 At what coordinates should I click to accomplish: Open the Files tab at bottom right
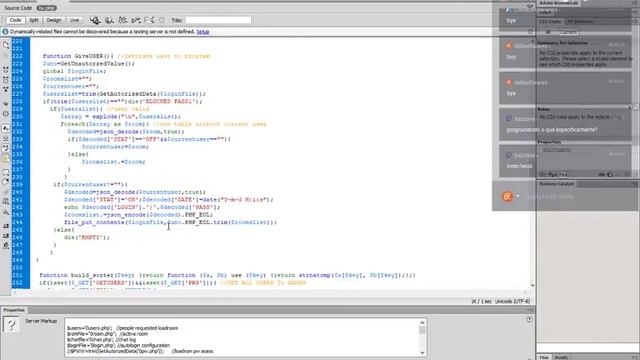point(544,357)
